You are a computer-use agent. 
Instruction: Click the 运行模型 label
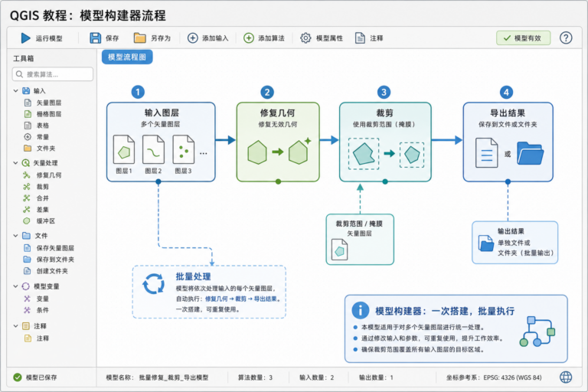tap(49, 38)
